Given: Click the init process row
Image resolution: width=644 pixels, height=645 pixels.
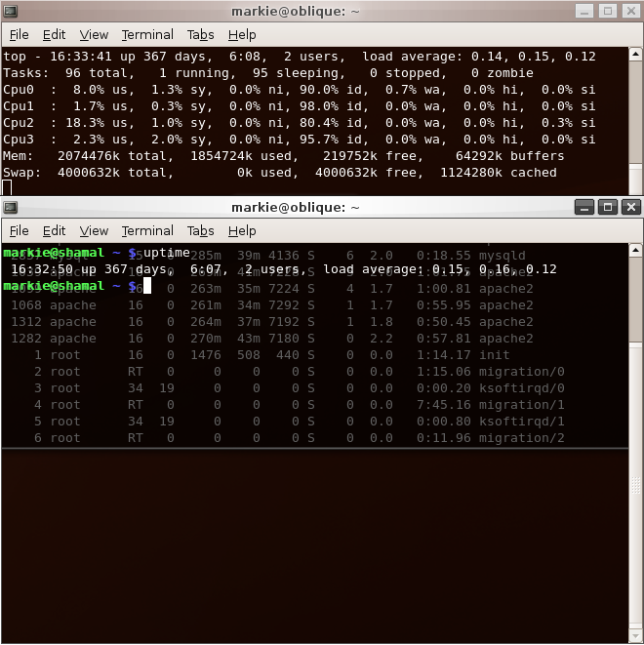Looking at the screenshot, I should click(x=271, y=354).
